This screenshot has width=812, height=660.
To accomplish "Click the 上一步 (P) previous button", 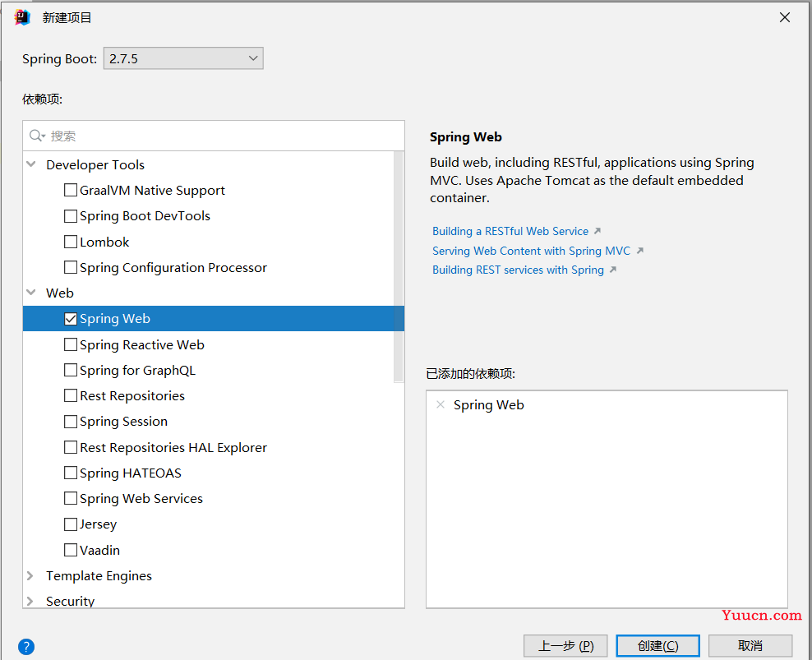I will [x=565, y=646].
